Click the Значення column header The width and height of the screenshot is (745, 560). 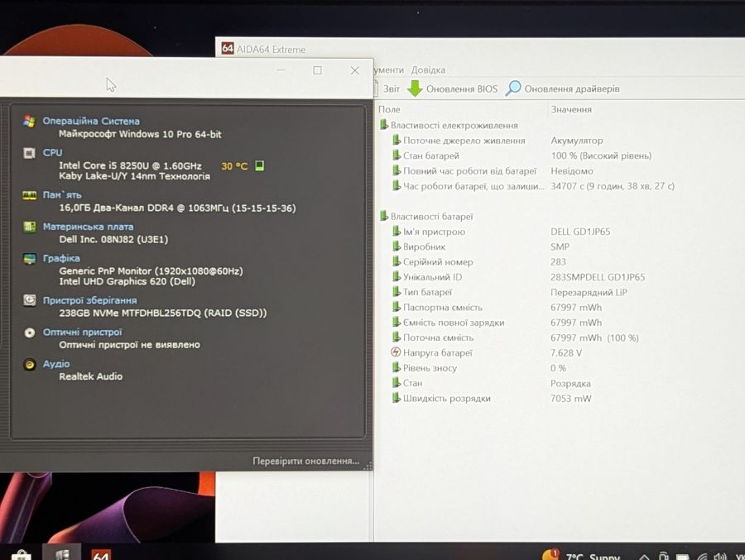tap(571, 109)
